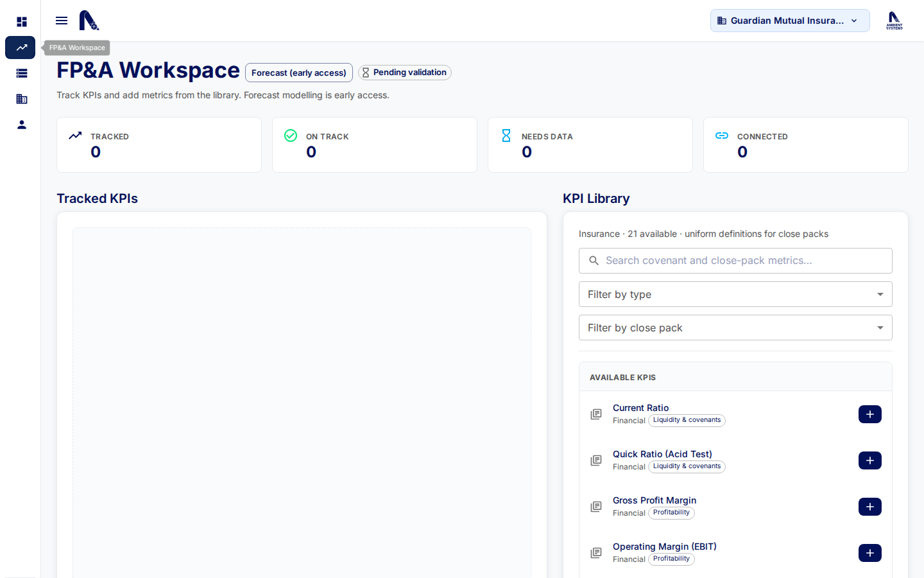This screenshot has height=578, width=924.
Task: Open the user profile icon in sidebar
Action: click(x=21, y=125)
